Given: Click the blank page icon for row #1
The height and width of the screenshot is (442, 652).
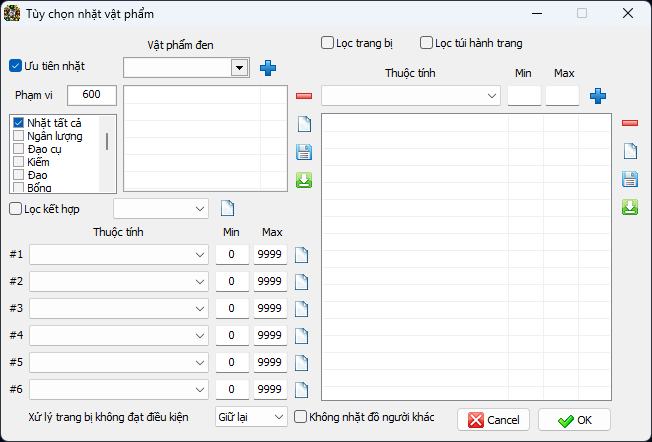Looking at the screenshot, I should click(301, 255).
